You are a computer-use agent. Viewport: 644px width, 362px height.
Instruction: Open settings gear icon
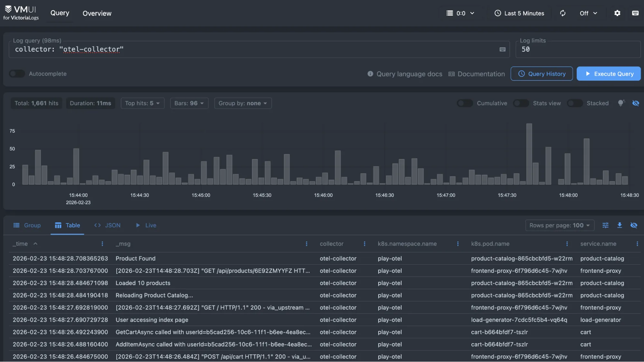pos(617,13)
